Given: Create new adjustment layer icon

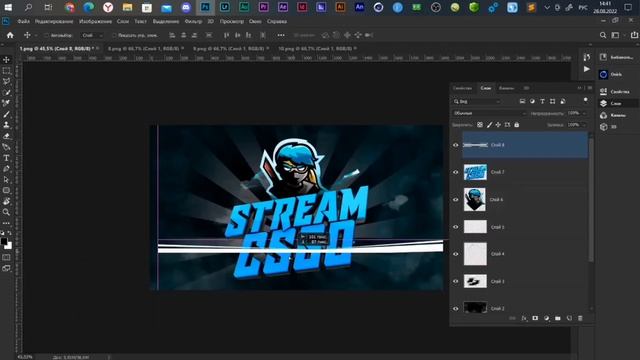Looking at the screenshot, I should pos(547,318).
